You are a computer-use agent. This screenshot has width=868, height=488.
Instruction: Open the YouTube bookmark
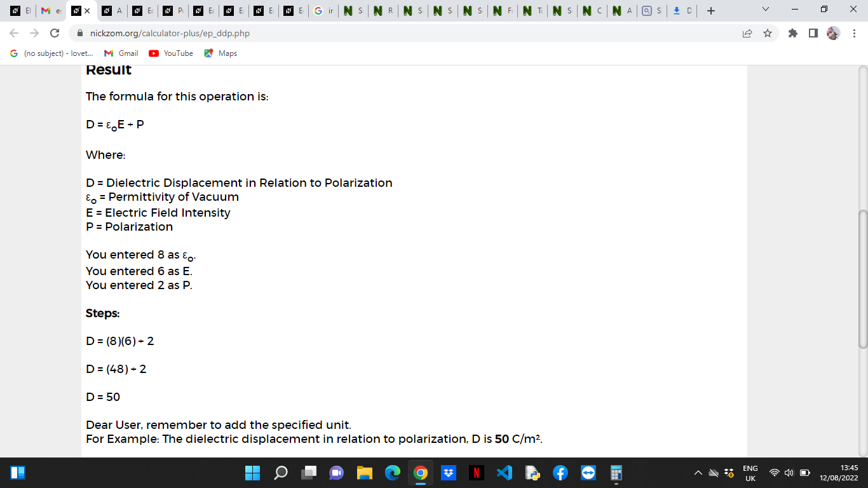[x=171, y=53]
